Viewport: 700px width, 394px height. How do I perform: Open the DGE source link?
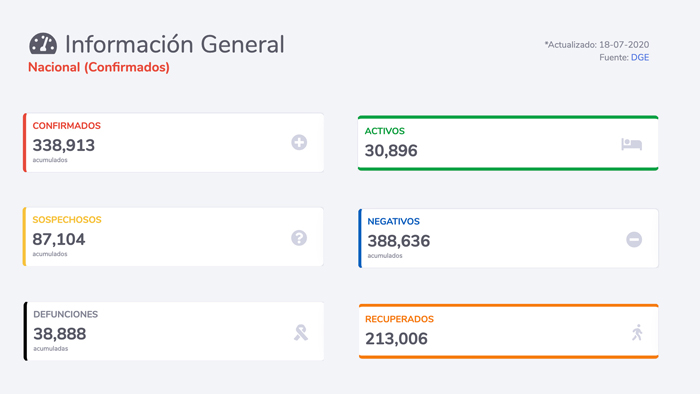pyautogui.click(x=640, y=58)
